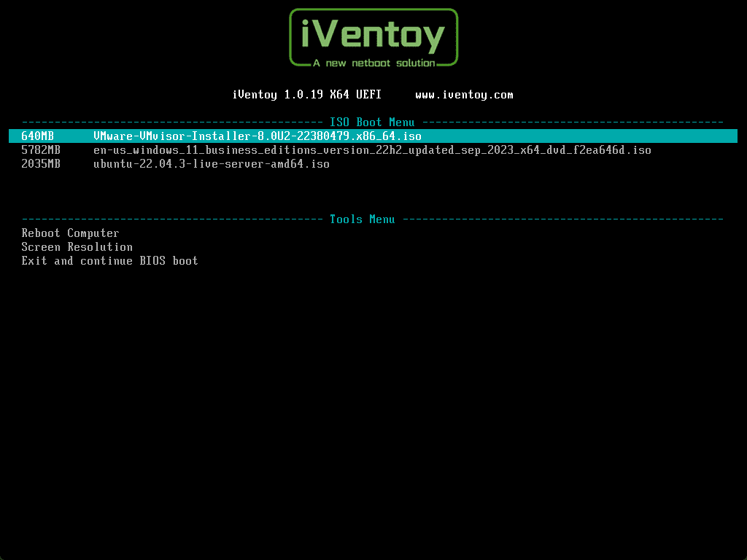Image resolution: width=747 pixels, height=560 pixels.
Task: Open Screen Resolution tool option
Action: [77, 246]
